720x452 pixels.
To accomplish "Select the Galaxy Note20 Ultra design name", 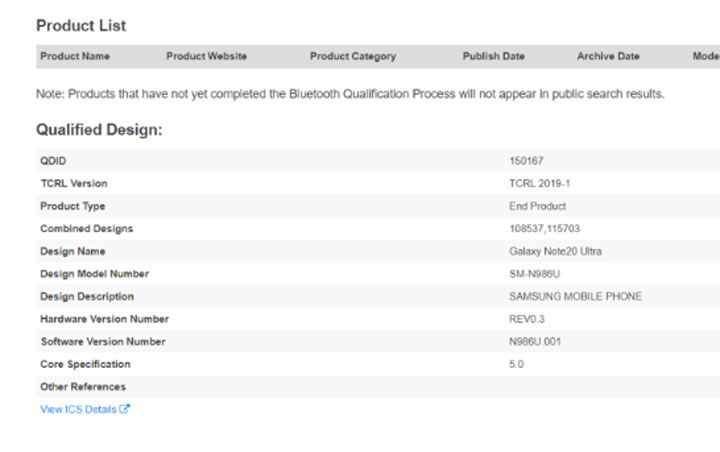I will pos(555,251).
